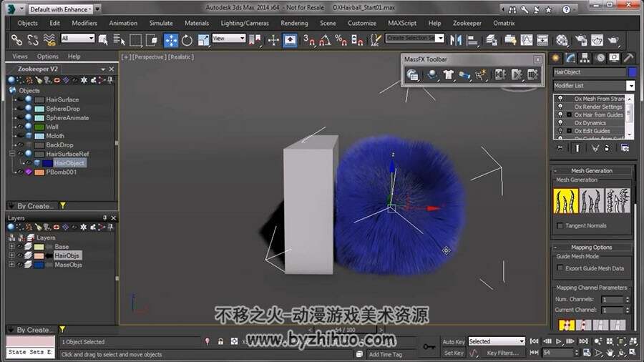Click the HairObject blue color swatch
Viewport: 644px width, 362px height.
click(x=48, y=163)
